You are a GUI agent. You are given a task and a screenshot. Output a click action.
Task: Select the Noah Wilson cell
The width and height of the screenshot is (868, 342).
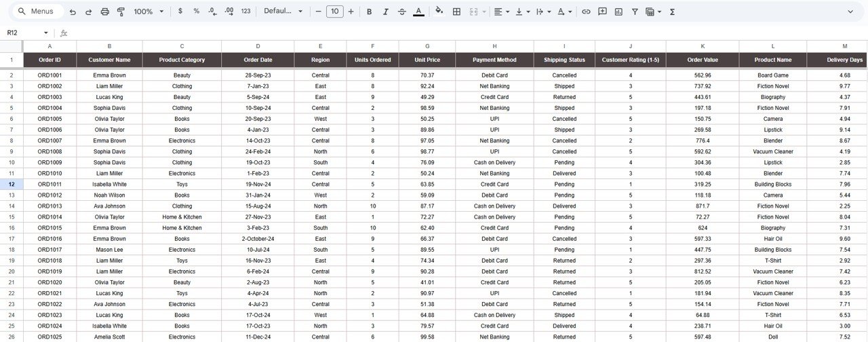(109, 195)
